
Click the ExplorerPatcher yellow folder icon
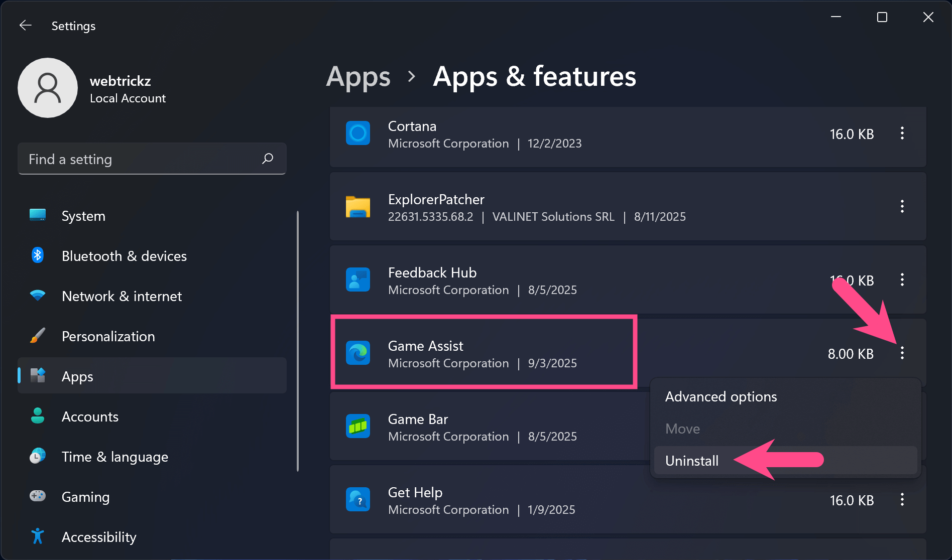click(358, 207)
